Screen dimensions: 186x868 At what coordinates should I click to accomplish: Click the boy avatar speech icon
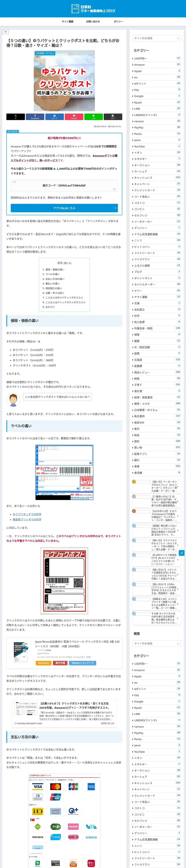[x=13, y=400]
